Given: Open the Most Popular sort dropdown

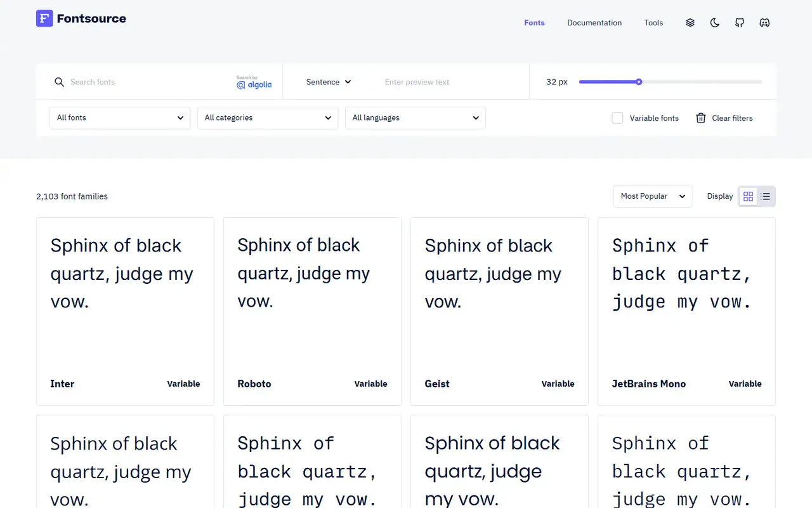Looking at the screenshot, I should (x=653, y=196).
